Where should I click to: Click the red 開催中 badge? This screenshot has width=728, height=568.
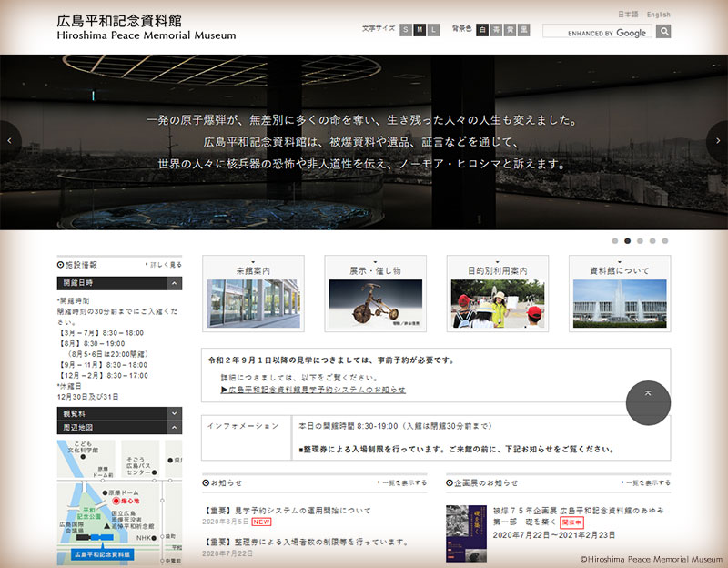tap(571, 522)
